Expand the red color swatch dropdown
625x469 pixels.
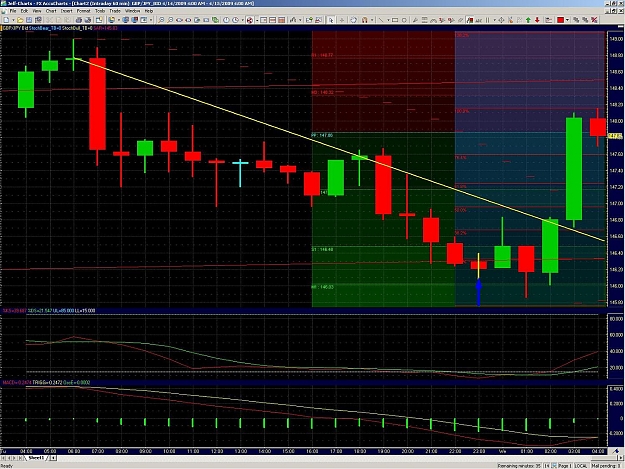[567, 20]
